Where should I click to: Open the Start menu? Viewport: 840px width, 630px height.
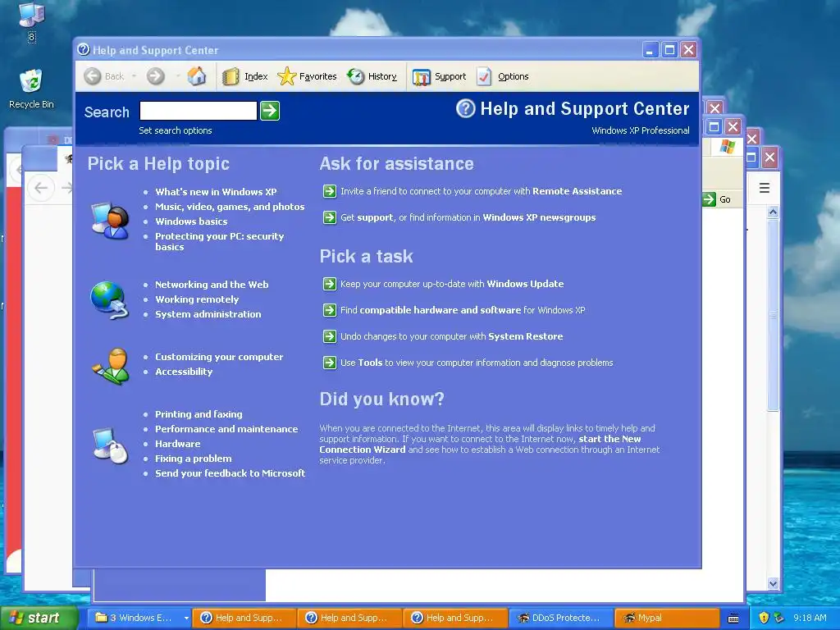coord(39,618)
